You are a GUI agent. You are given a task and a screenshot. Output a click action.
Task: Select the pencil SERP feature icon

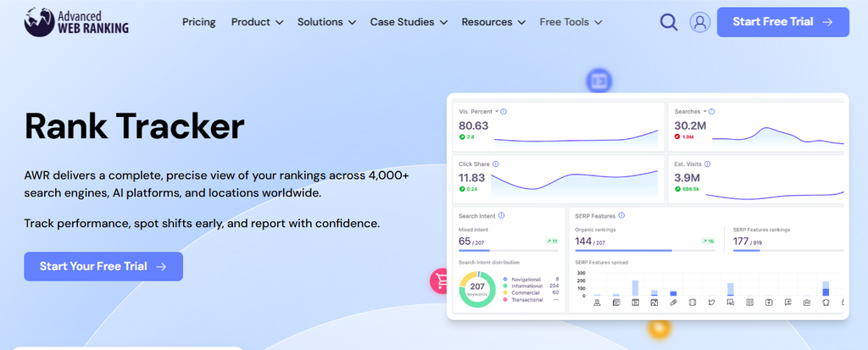pos(673,303)
